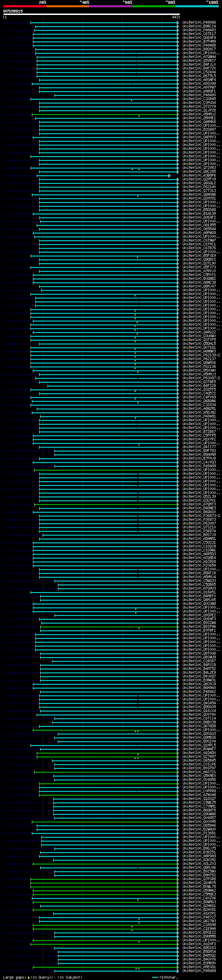Screen dimensions: 222x980
Task: Select hit label UniRef100_B3S6H7
Action: pyautogui.click(x=199, y=129)
